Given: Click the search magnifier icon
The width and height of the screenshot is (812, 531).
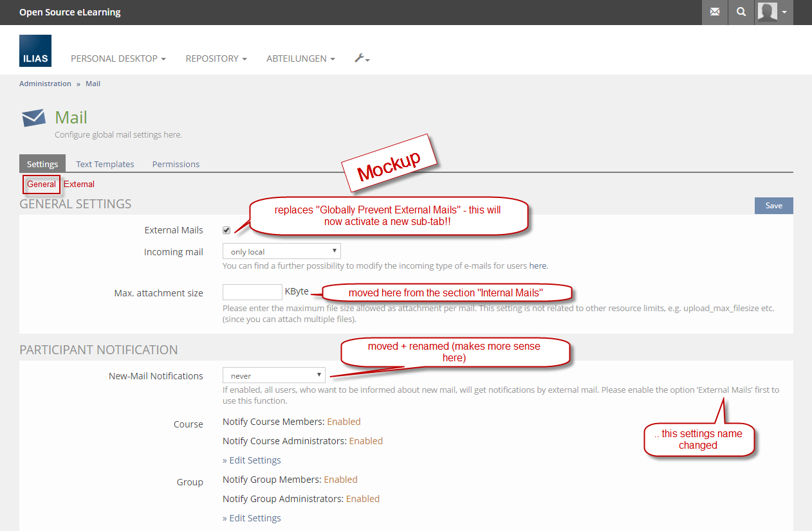Looking at the screenshot, I should [x=741, y=12].
